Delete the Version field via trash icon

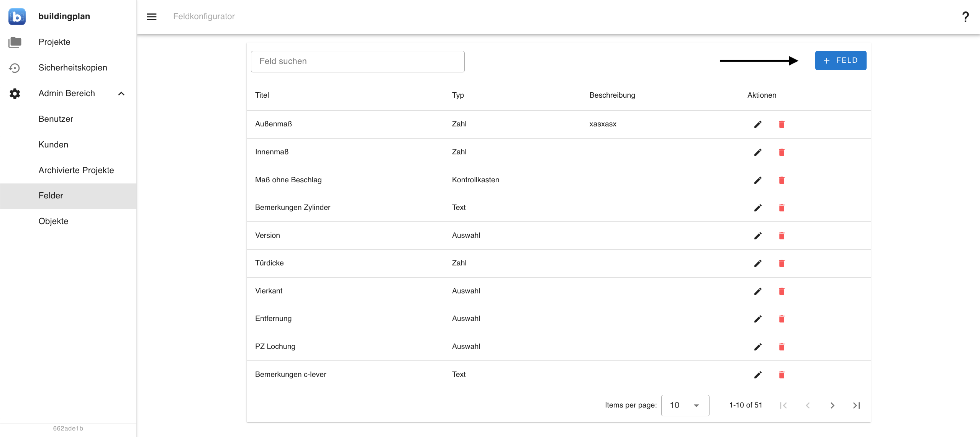(782, 236)
